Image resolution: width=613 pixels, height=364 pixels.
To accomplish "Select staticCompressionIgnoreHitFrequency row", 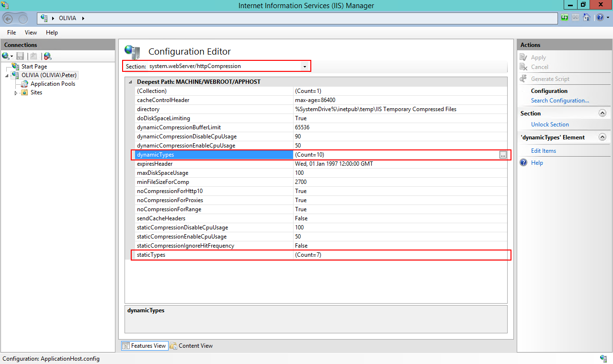I will (321, 246).
